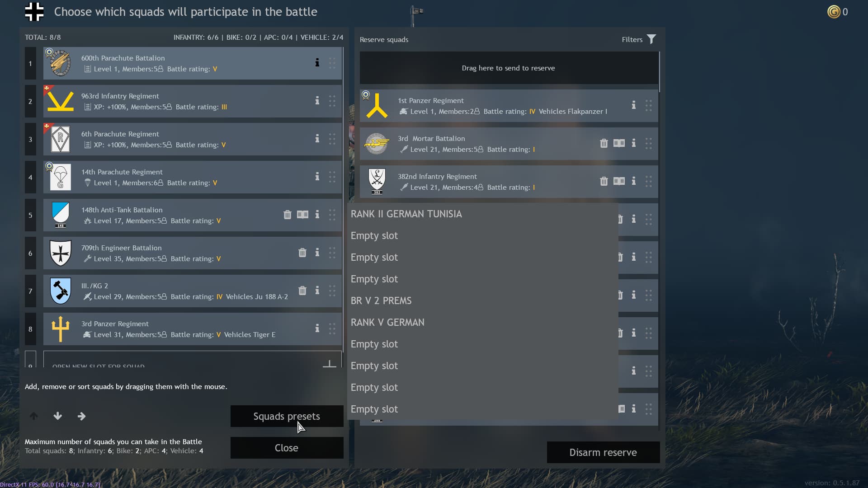Open book icon for 382nd Infantry Regiment
The width and height of the screenshot is (868, 488).
619,181
